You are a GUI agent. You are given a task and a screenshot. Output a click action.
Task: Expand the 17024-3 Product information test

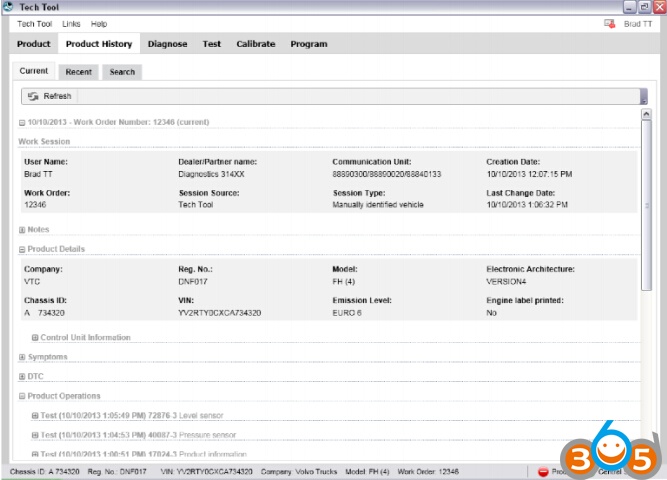coord(35,454)
